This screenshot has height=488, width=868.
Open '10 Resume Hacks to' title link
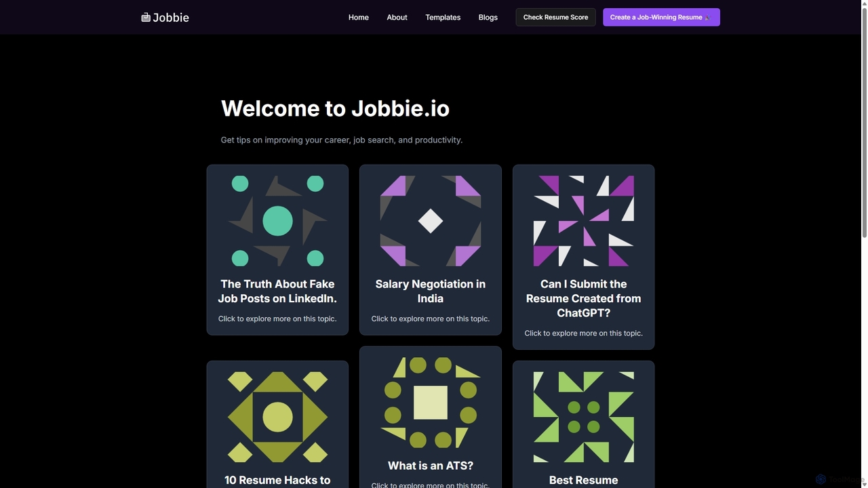point(277,480)
